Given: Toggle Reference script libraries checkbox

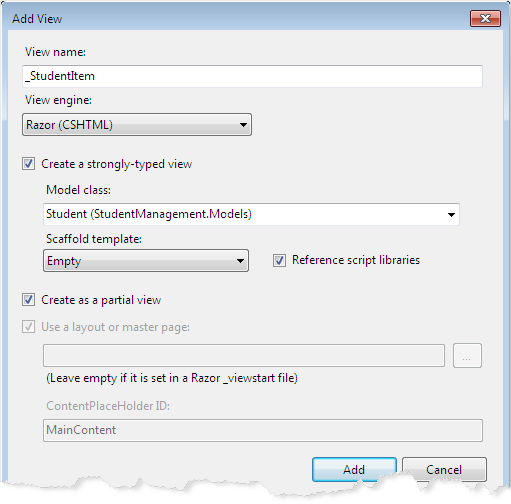Looking at the screenshot, I should tap(279, 260).
